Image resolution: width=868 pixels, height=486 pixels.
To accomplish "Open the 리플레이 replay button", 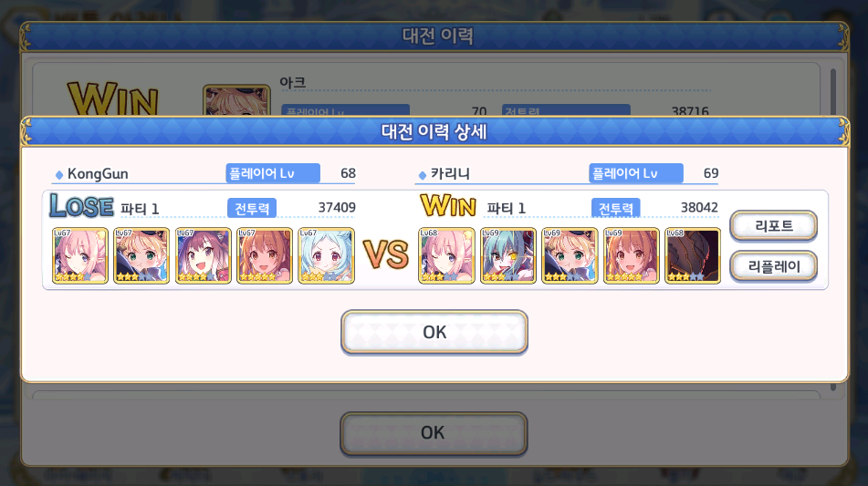I will (773, 266).
